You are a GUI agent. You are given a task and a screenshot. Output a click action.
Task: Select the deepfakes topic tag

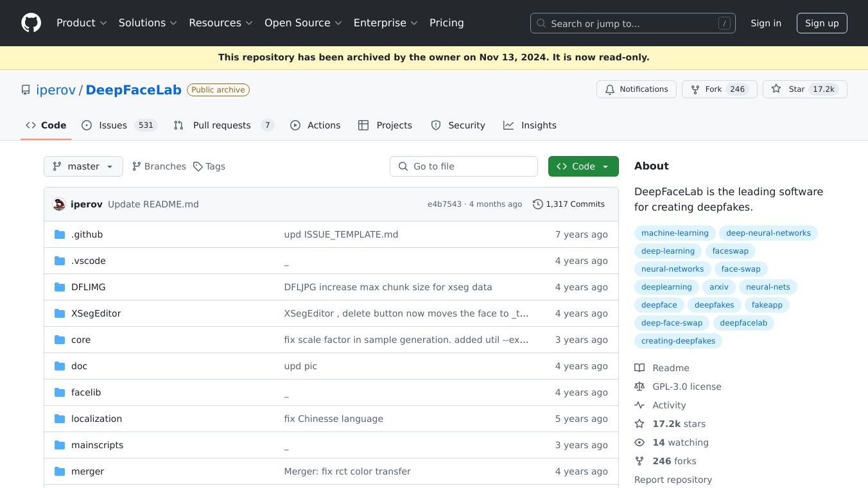pos(714,305)
